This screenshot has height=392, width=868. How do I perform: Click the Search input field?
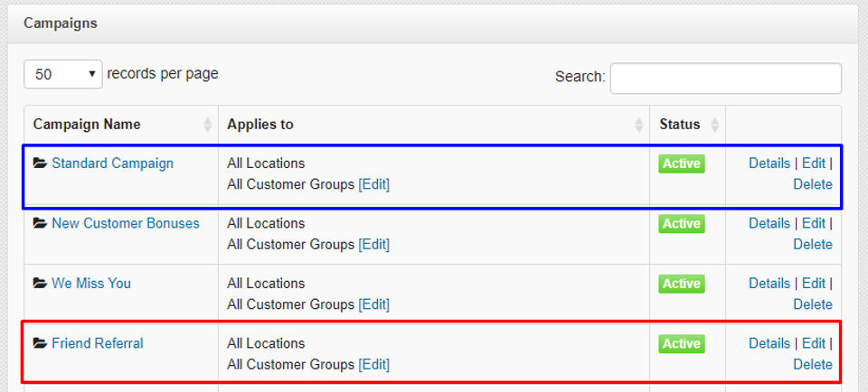coord(725,78)
